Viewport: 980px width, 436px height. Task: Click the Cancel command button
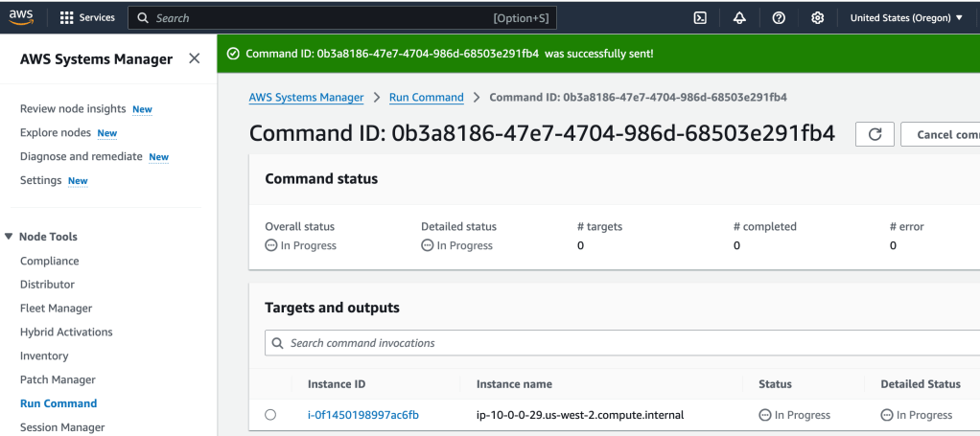pyautogui.click(x=945, y=134)
